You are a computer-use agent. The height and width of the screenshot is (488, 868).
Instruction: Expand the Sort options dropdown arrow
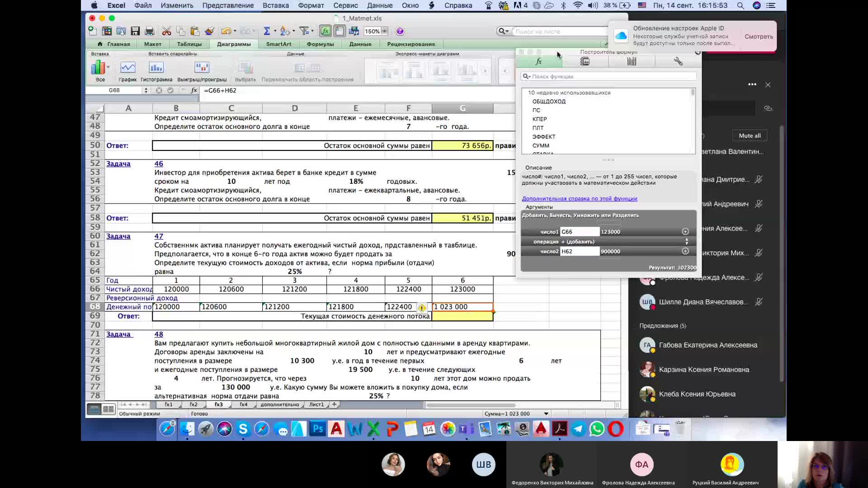click(x=293, y=31)
